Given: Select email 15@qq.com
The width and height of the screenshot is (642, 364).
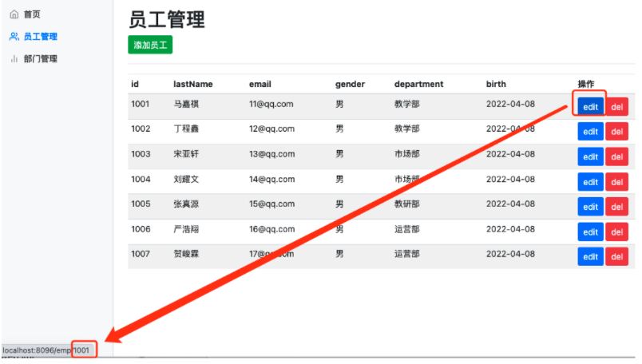Looking at the screenshot, I should click(x=271, y=204).
